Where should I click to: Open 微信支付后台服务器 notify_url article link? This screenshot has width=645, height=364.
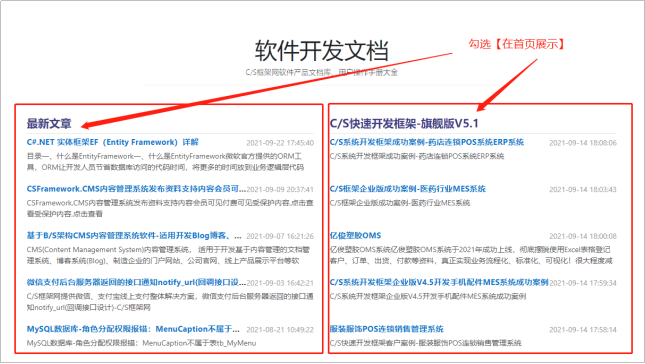136,282
